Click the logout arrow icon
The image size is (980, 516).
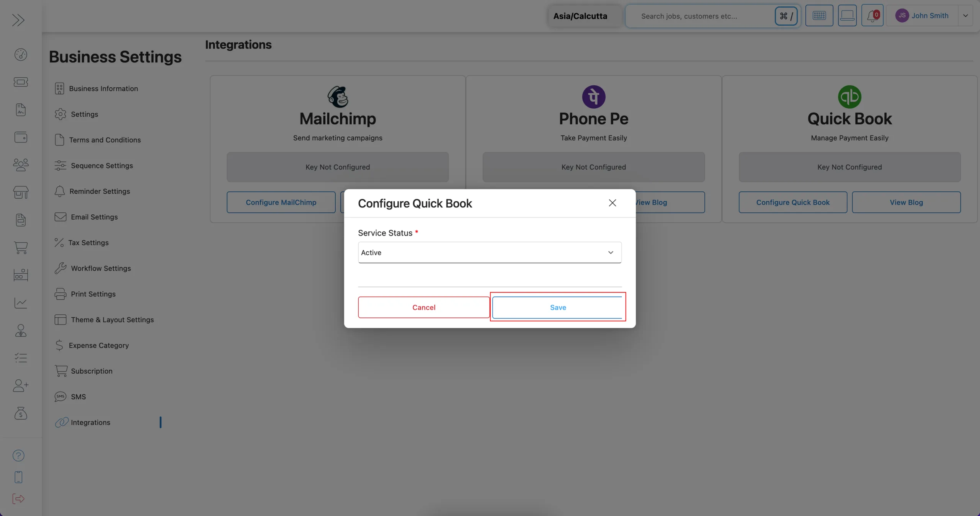(18, 498)
